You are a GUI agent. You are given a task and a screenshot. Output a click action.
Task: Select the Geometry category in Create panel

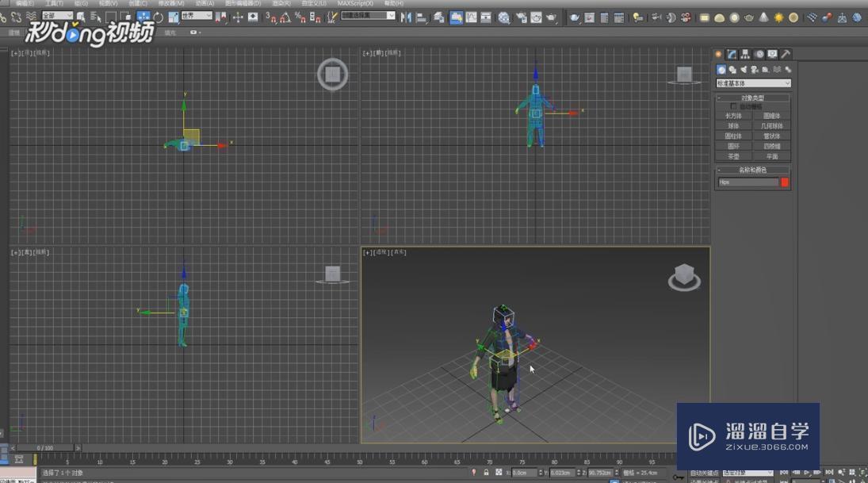[x=721, y=70]
